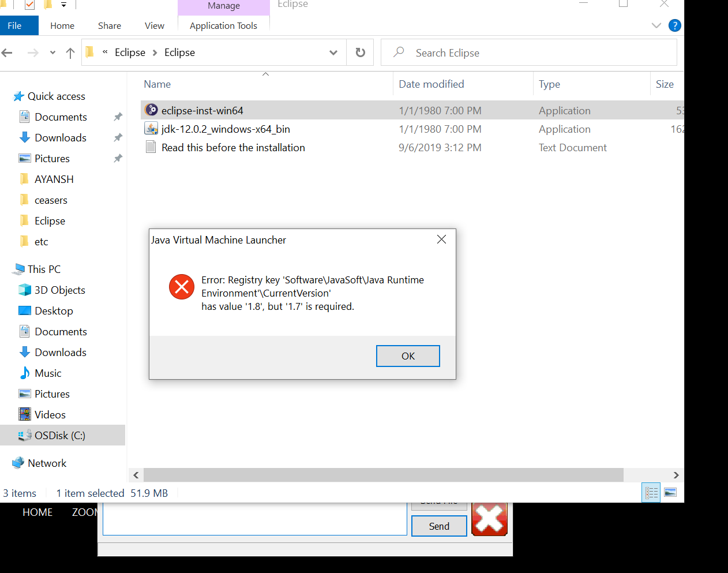
Task: Navigate forward in folder history
Action: 33,53
